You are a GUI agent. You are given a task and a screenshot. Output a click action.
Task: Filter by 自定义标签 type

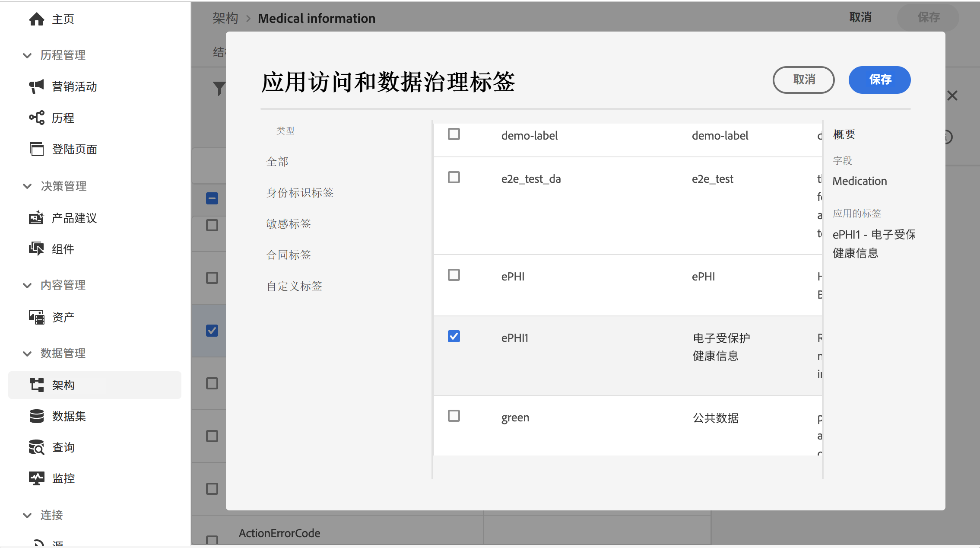(x=294, y=286)
